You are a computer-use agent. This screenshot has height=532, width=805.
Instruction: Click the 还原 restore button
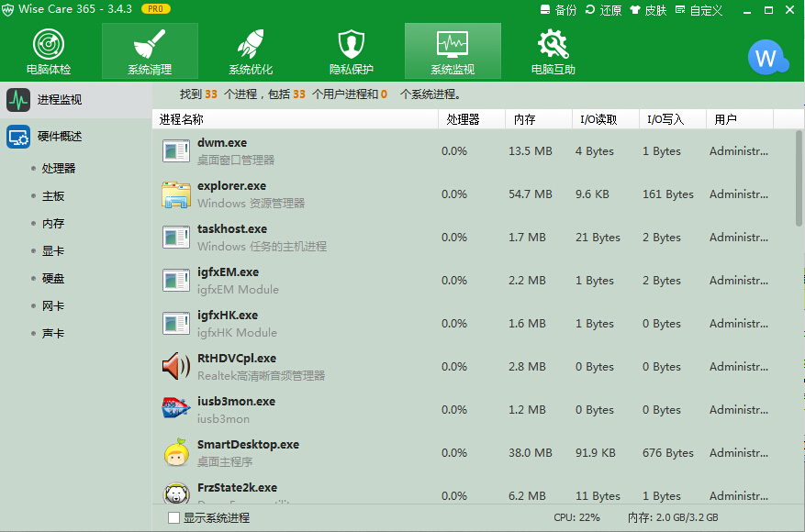click(603, 10)
